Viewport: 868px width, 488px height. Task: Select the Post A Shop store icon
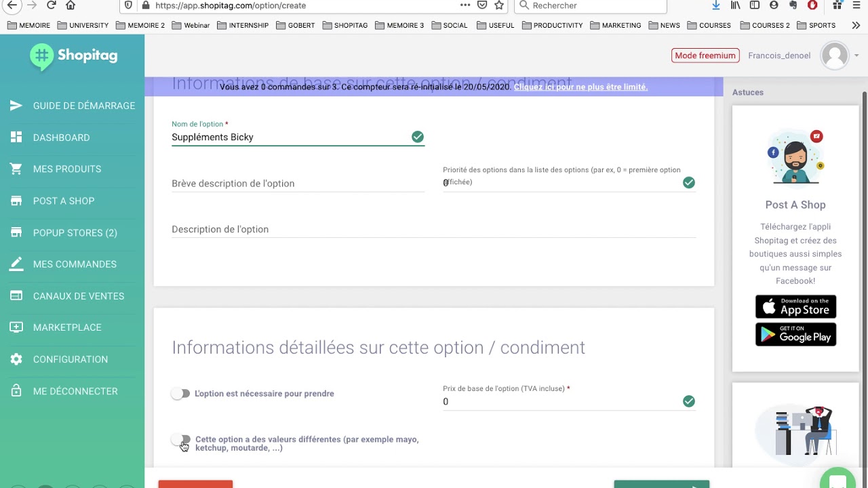(16, 201)
